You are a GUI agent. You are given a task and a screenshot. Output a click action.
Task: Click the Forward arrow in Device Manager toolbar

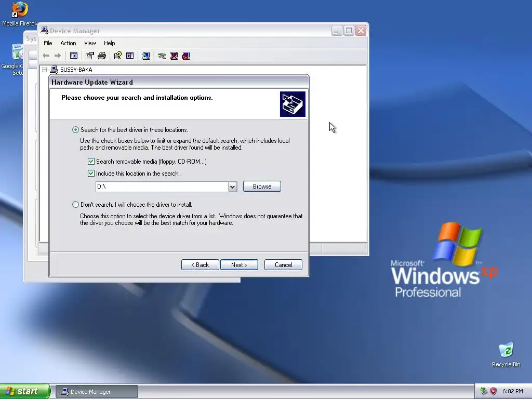58,56
